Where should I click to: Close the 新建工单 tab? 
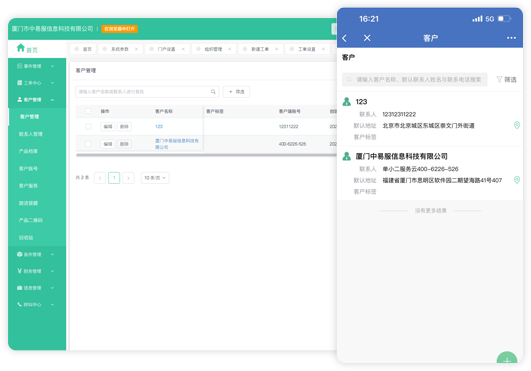pos(277,49)
